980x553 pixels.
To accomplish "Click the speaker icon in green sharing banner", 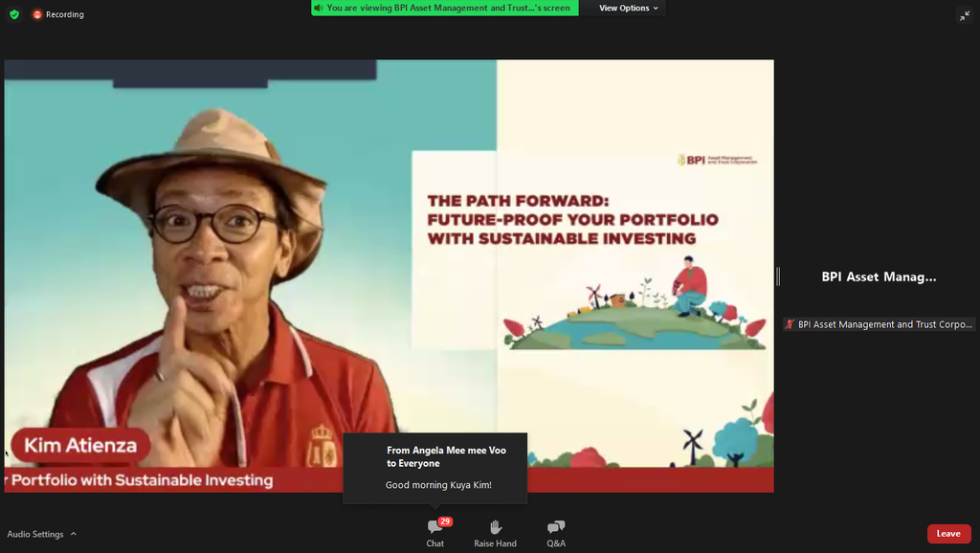I will 319,8.
